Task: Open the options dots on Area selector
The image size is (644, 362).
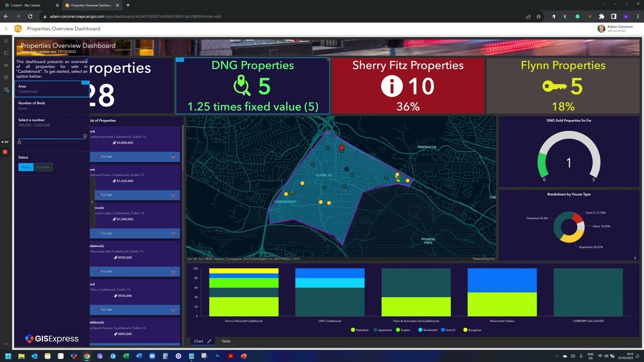Action: coord(85,82)
